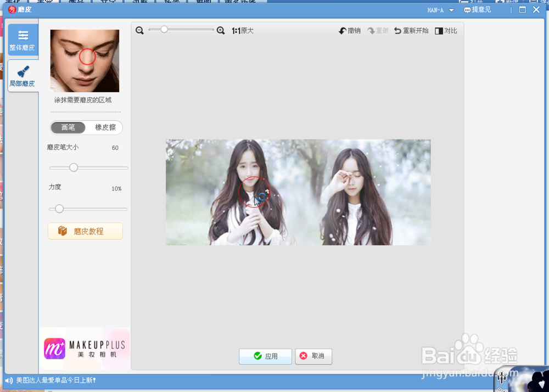
Task: Click on the left girl's face in canvas
Action: 248,170
